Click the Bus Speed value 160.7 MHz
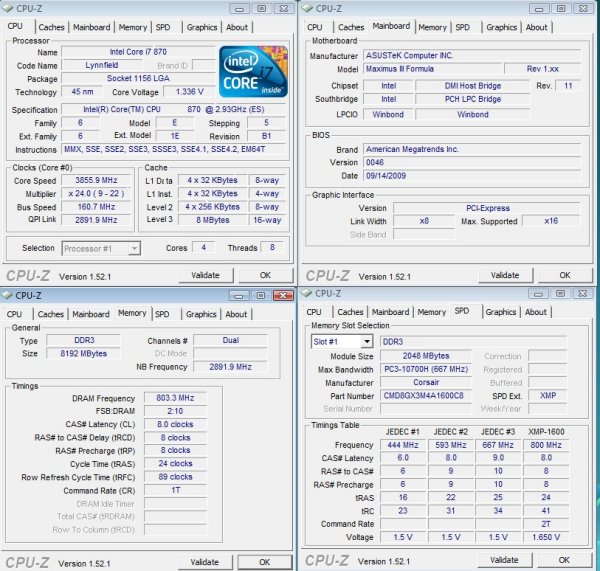Screen dimensions: 600x571 click(96, 207)
